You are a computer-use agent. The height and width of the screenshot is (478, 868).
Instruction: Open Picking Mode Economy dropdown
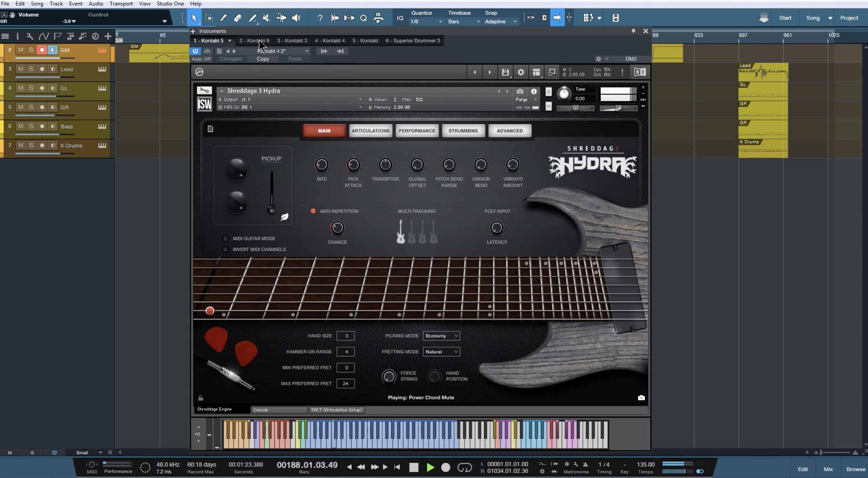[x=441, y=336]
